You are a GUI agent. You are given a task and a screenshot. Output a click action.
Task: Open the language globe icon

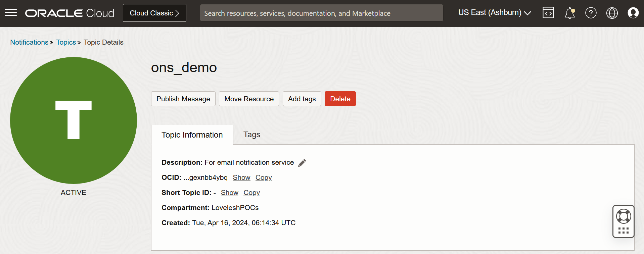(612, 13)
